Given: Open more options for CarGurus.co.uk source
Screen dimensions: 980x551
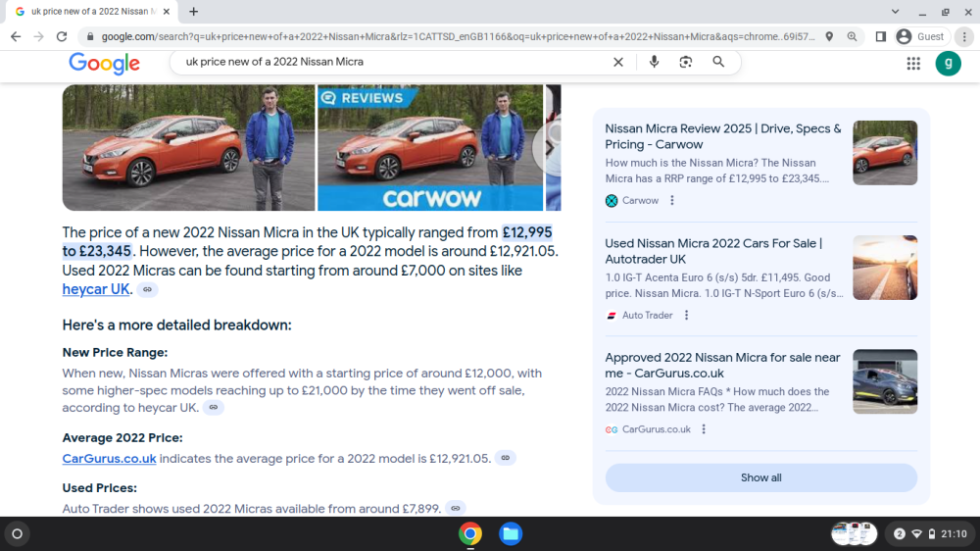Looking at the screenshot, I should 704,429.
